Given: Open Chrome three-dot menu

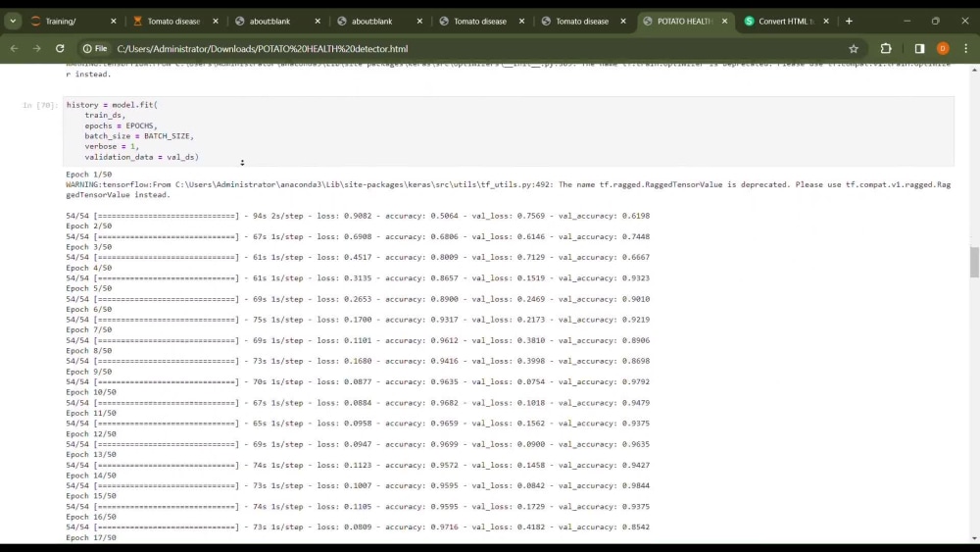Looking at the screenshot, I should (x=965, y=48).
